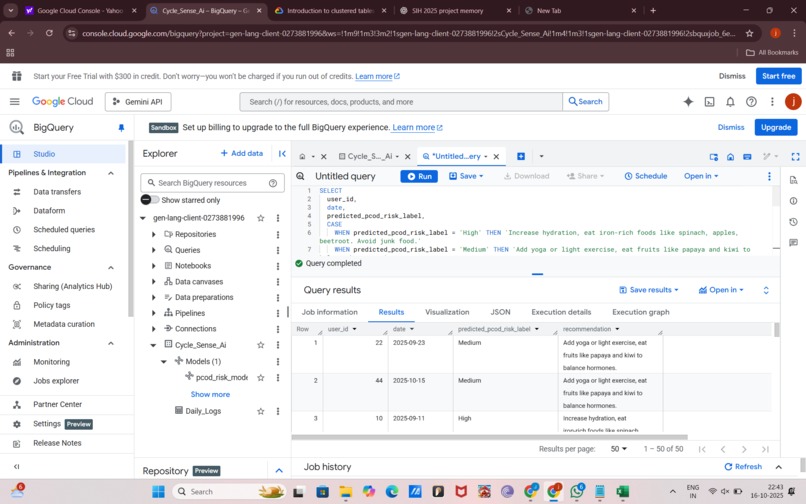Viewport: 806px width, 504px height.
Task: Close the Untitled query tab
Action: tap(497, 156)
